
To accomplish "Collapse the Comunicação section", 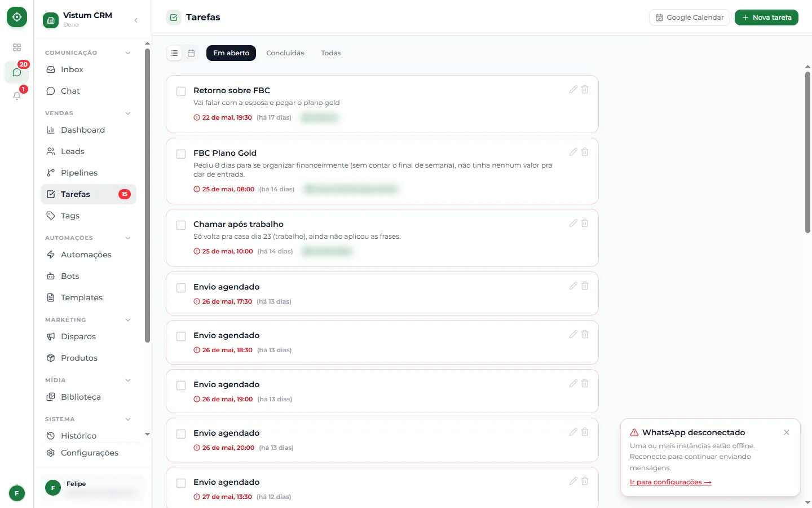I will [128, 53].
